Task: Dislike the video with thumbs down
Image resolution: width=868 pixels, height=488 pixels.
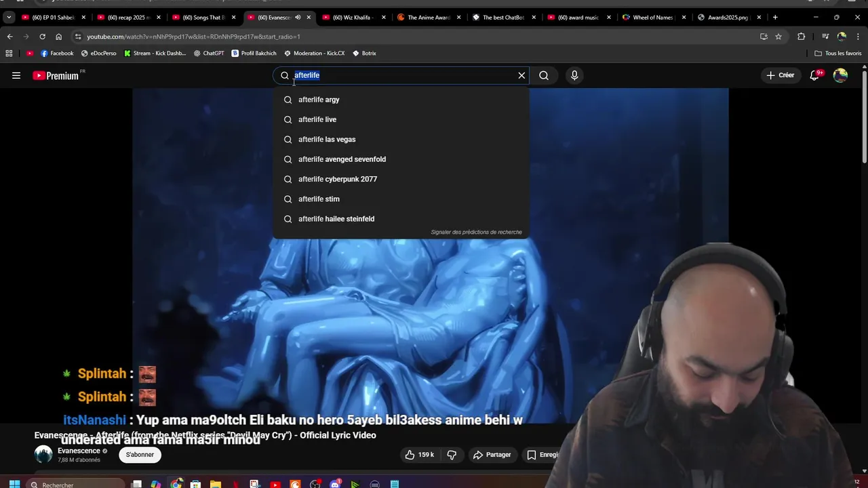Action: [452, 455]
